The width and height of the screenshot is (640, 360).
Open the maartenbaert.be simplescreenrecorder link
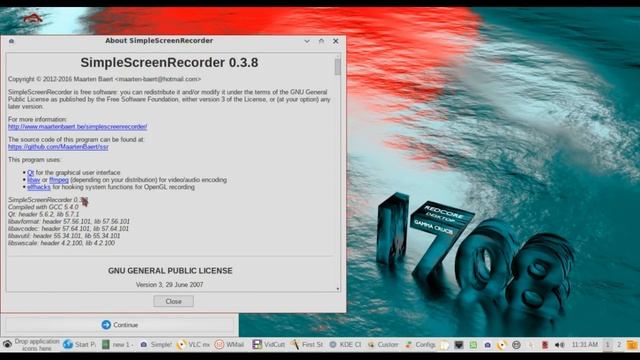[x=78, y=127]
